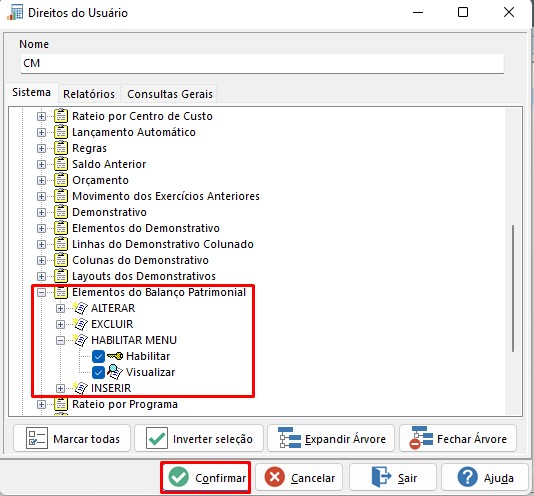The image size is (534, 496).
Task: Click the clipboard icon beside Layouts dos Demonstrativos
Action: 61,276
